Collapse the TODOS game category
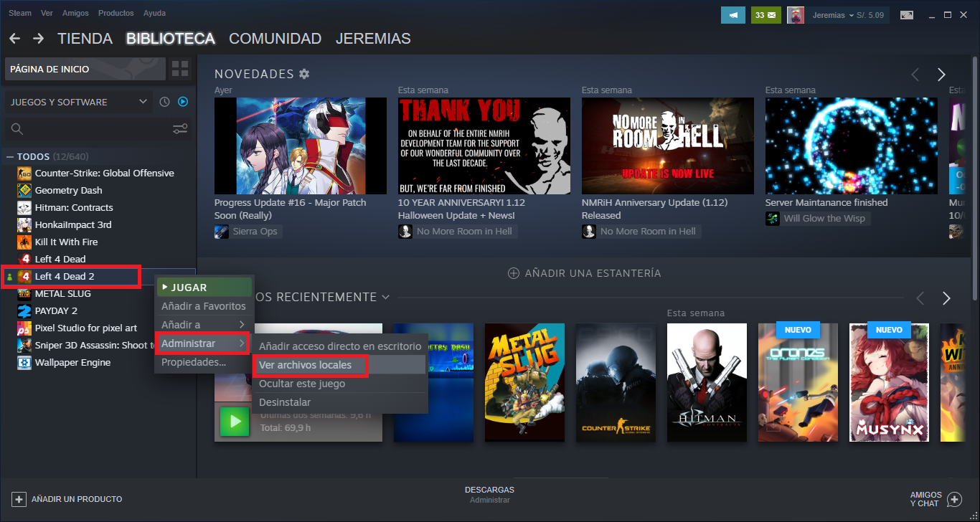The width and height of the screenshot is (980, 522). [10, 156]
